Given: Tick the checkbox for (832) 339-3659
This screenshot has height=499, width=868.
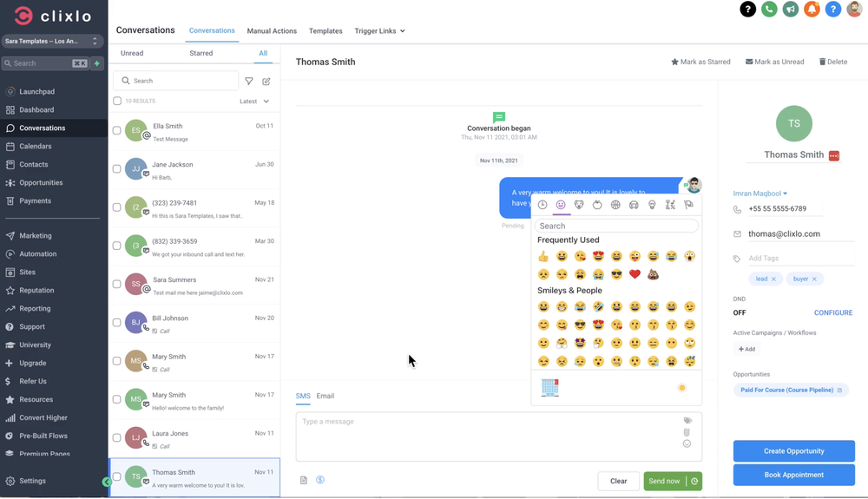Looking at the screenshot, I should [117, 246].
